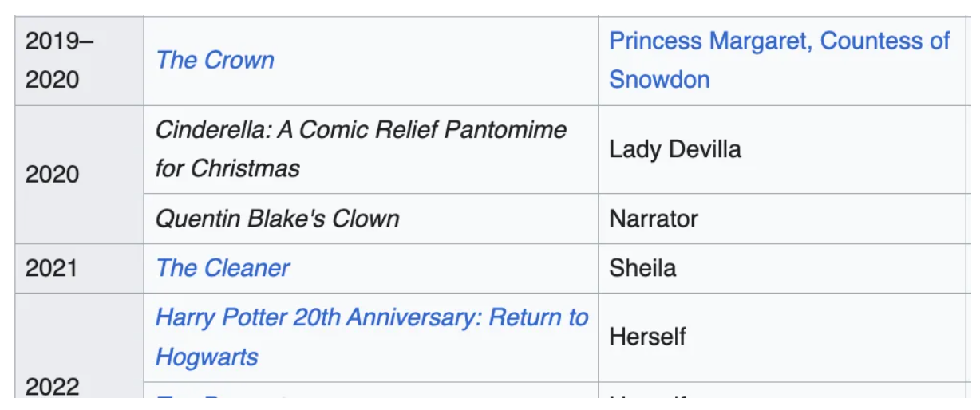Click the empty cell right of Narrator
This screenshot has width=980, height=410.
pos(973,219)
